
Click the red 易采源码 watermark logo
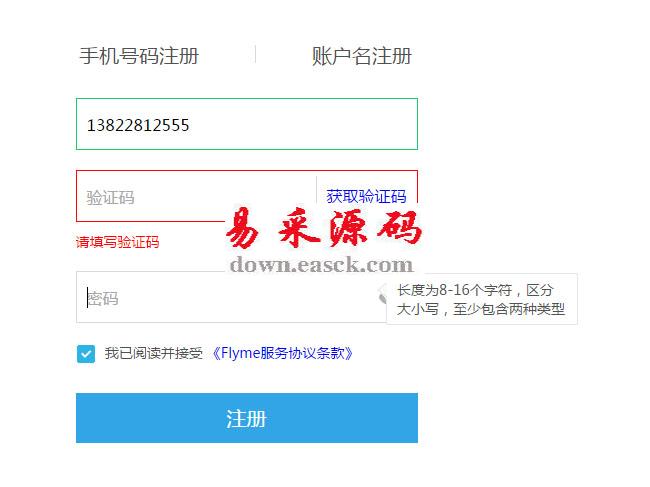323,227
